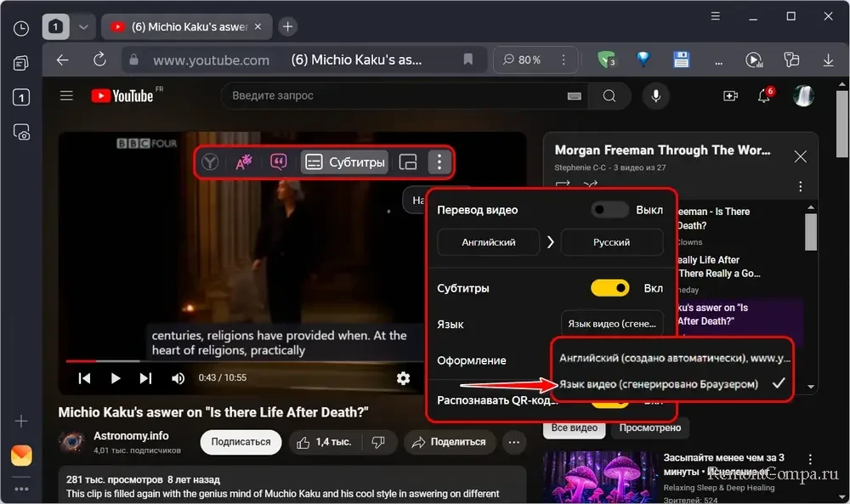Click the browser downloads arrow icon

[x=827, y=60]
